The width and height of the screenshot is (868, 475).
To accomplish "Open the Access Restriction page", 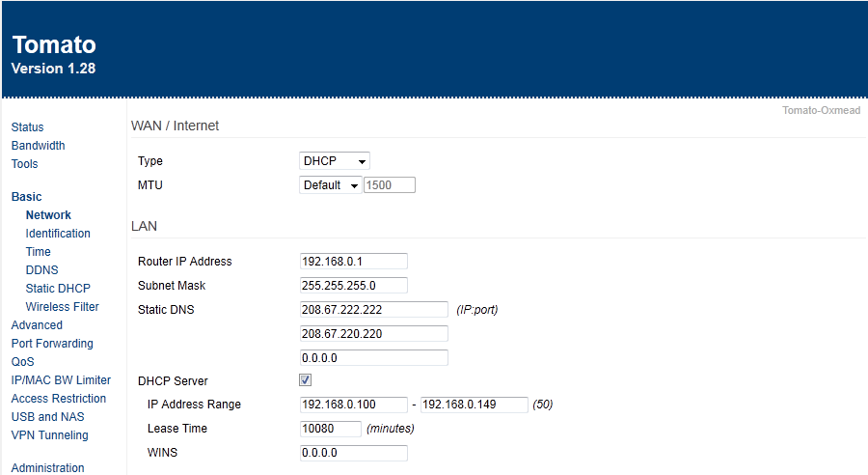I will pos(59,398).
